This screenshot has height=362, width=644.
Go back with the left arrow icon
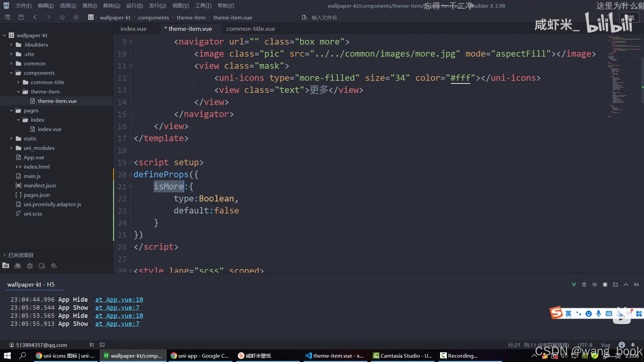pos(35,17)
